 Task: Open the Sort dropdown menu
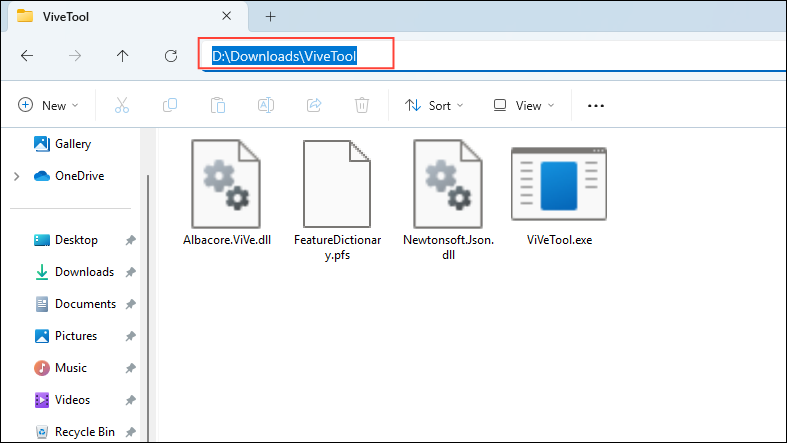[x=434, y=105]
